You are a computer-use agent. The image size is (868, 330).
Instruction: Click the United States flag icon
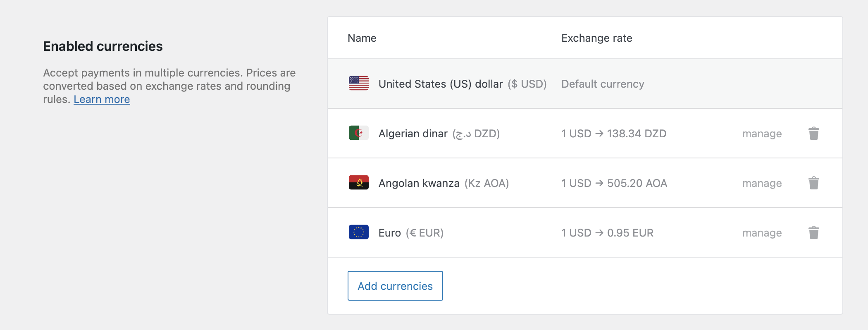[358, 84]
